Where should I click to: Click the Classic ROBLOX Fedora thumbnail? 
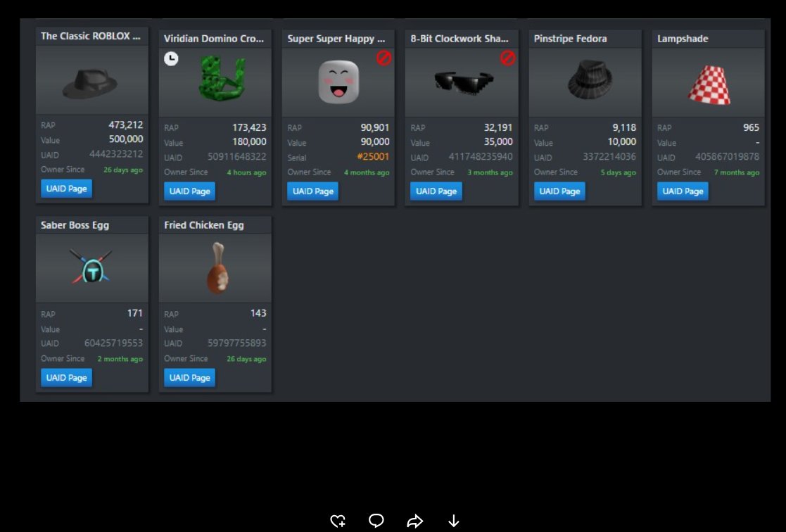(90, 83)
